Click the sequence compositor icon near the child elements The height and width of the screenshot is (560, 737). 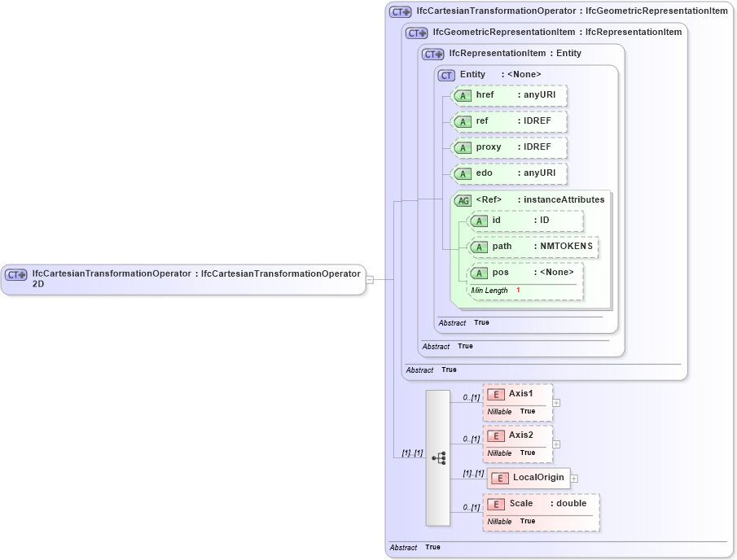coord(438,457)
